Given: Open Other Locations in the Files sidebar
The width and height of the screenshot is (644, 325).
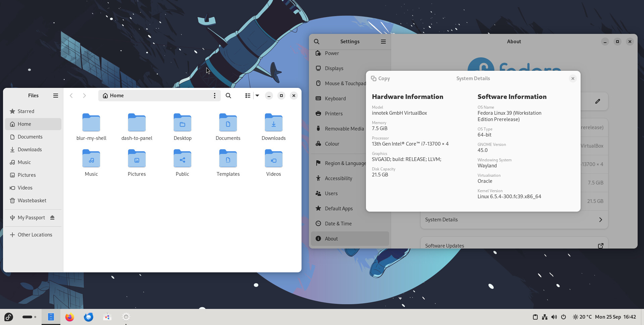Looking at the screenshot, I should point(33,235).
